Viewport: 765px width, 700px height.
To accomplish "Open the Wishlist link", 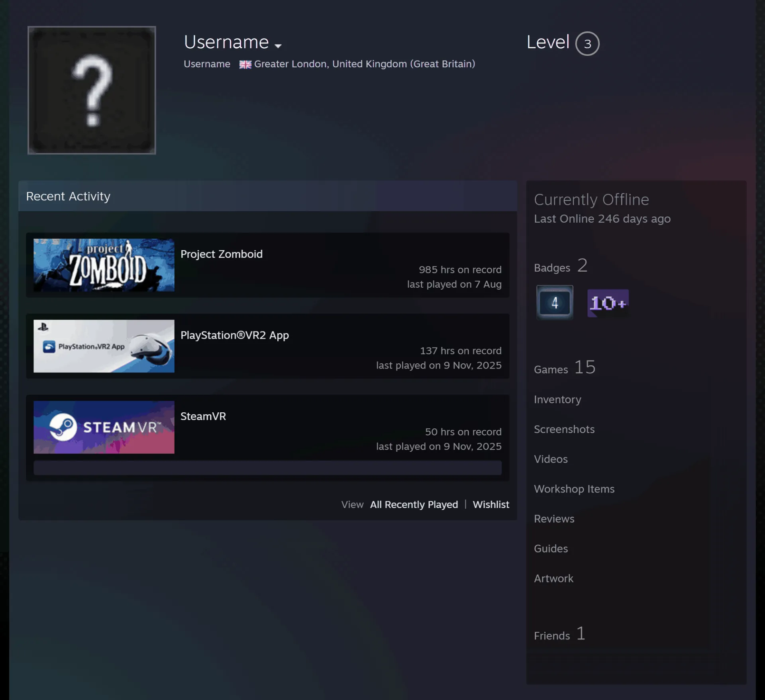I will click(491, 504).
